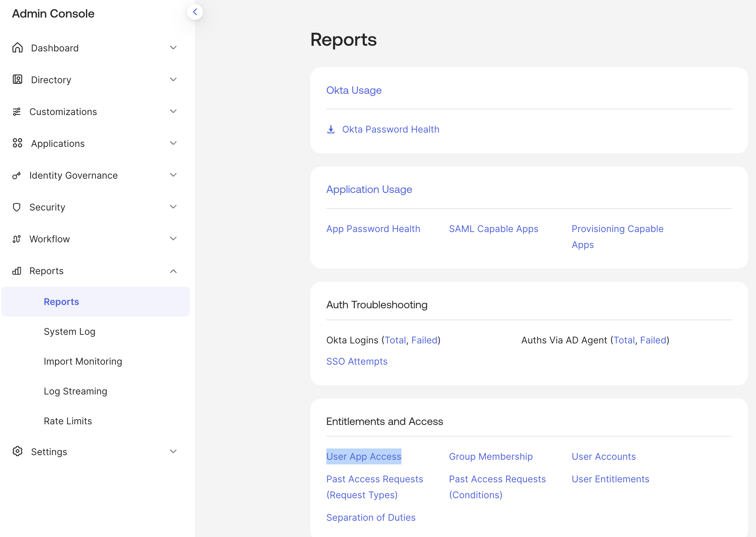
Task: Expand the Dashboard chevron
Action: [x=173, y=48]
